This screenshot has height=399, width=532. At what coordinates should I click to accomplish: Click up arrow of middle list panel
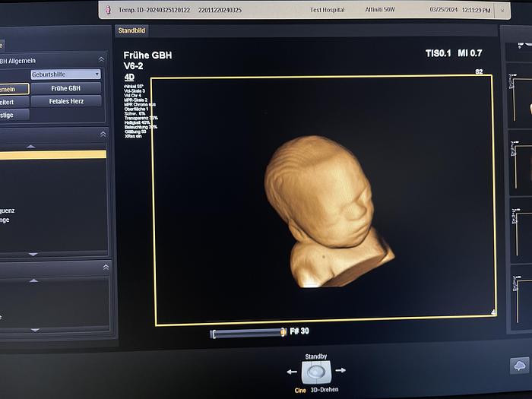[x=31, y=146]
